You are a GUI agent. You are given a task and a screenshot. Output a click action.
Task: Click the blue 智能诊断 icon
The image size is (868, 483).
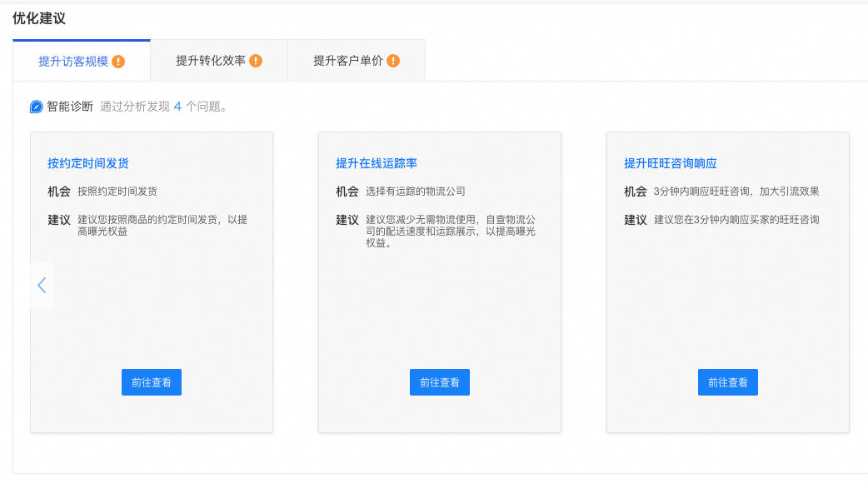[36, 107]
